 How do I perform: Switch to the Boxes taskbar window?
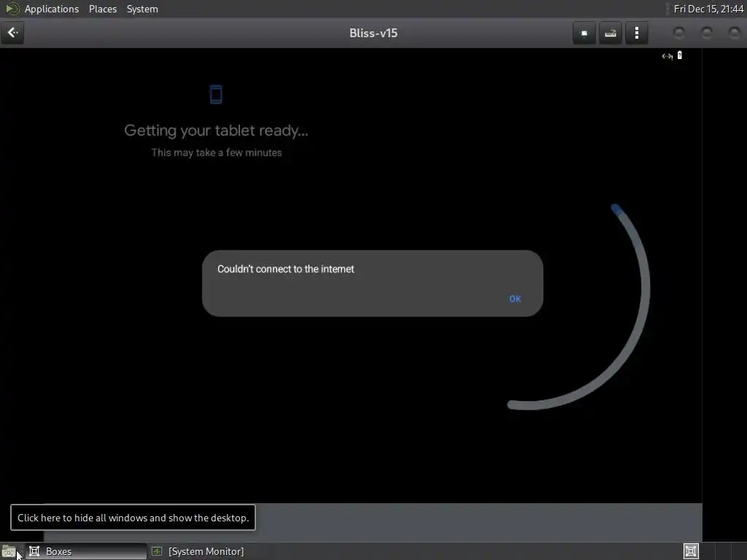pyautogui.click(x=87, y=551)
